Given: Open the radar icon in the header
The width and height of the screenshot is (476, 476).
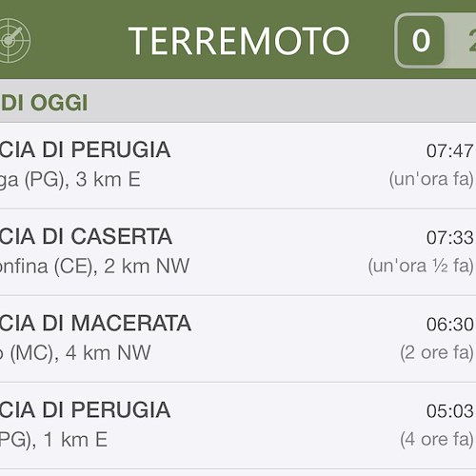Looking at the screenshot, I should (14, 40).
